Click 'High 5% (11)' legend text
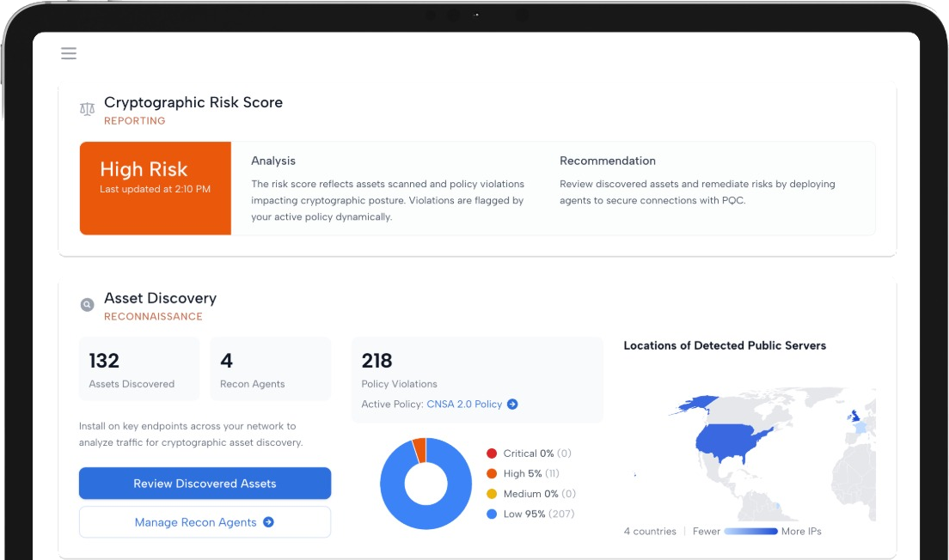The image size is (949, 560). tap(531, 473)
